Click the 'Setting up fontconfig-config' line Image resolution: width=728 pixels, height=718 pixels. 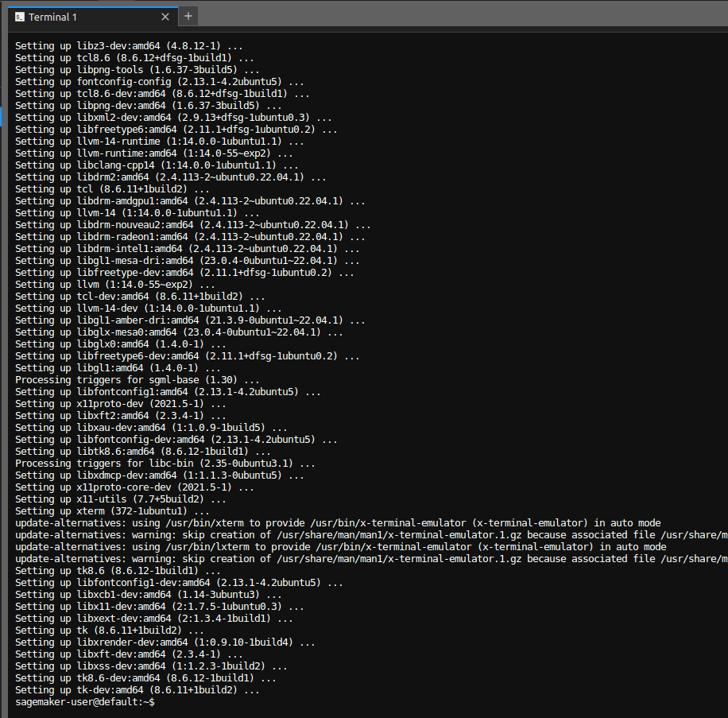pos(159,81)
